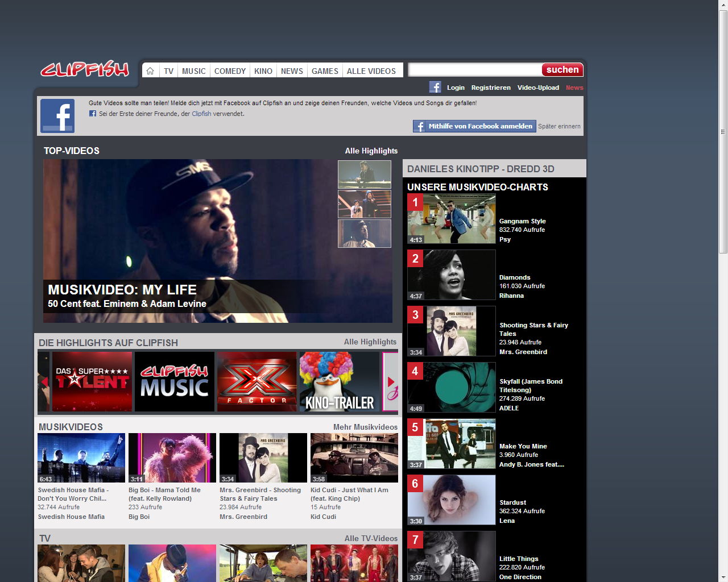Open the TV menu tab
The image size is (728, 582).
168,71
